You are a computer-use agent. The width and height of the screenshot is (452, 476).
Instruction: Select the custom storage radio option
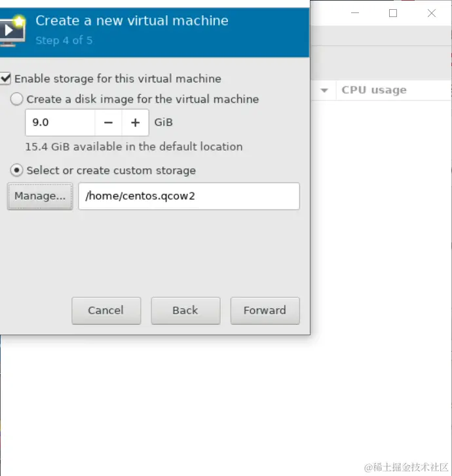17,170
